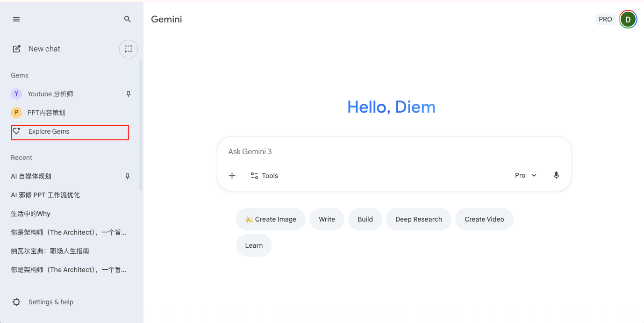644x323 pixels.
Task: Click the Settings & help gear icon
Action: (16, 302)
